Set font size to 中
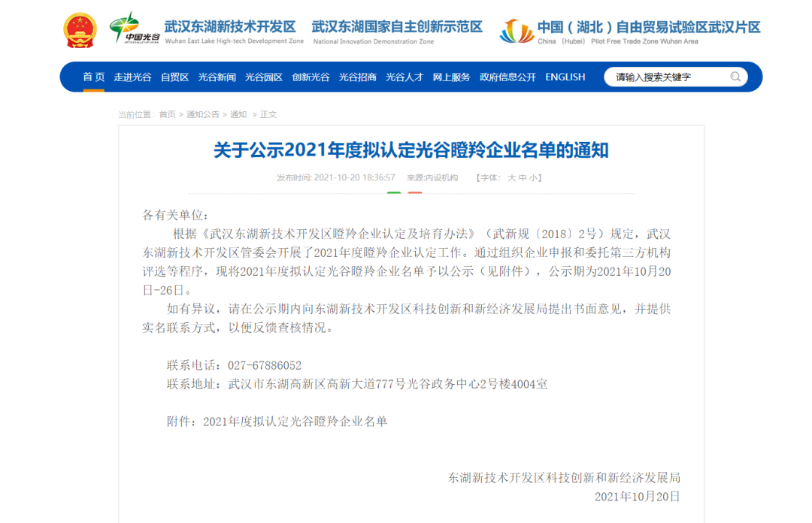Image resolution: width=812 pixels, height=523 pixels. pyautogui.click(x=523, y=177)
